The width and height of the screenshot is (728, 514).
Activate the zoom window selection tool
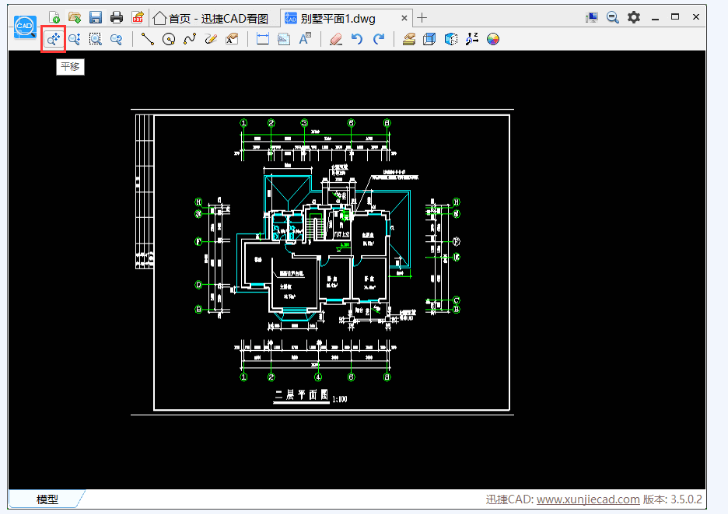(x=95, y=39)
